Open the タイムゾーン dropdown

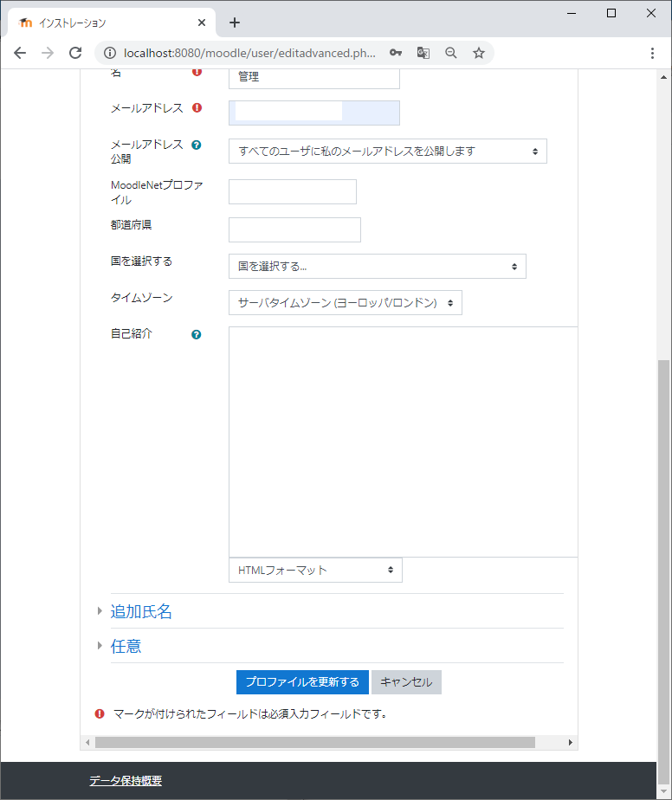345,302
